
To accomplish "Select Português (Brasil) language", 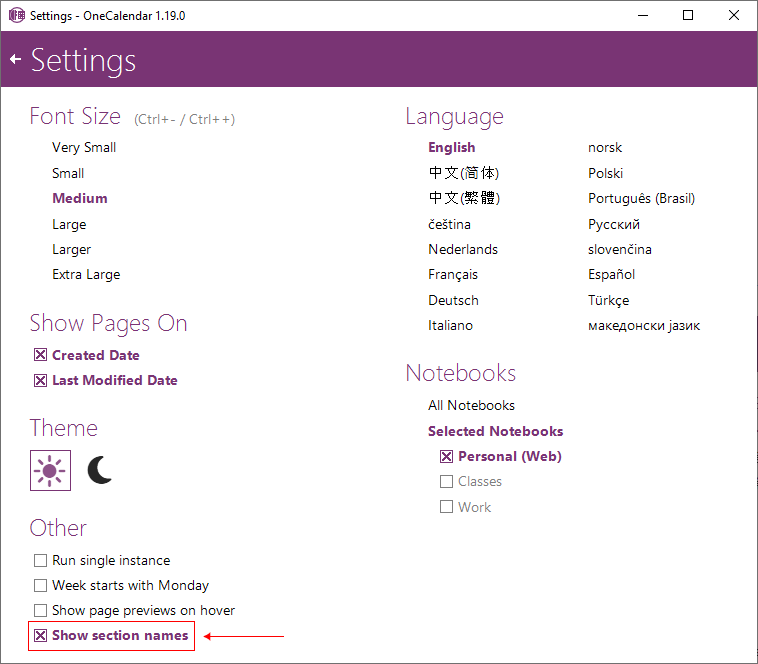I will 641,198.
